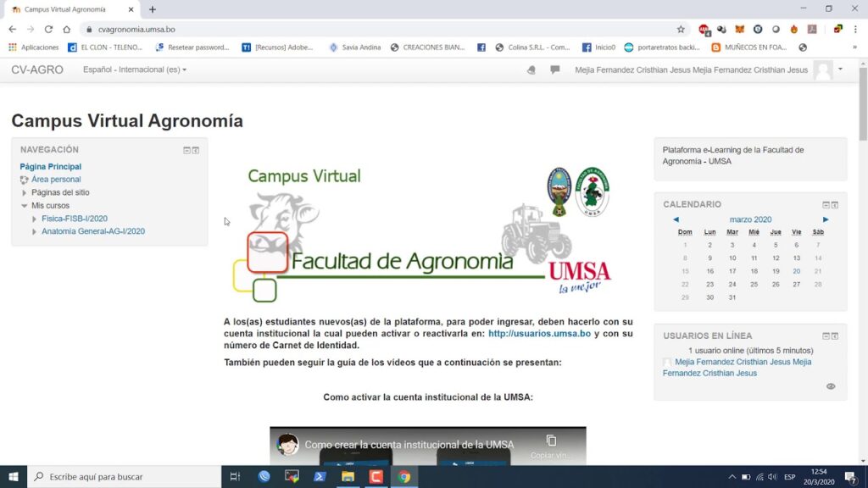Screen dimensions: 868x488
Task: Open the [Recursos] Adobe bookmark
Action: pos(277,47)
